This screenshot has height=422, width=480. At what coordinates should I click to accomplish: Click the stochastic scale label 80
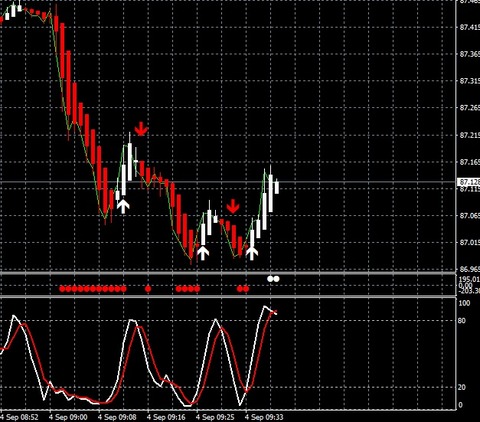462,321
